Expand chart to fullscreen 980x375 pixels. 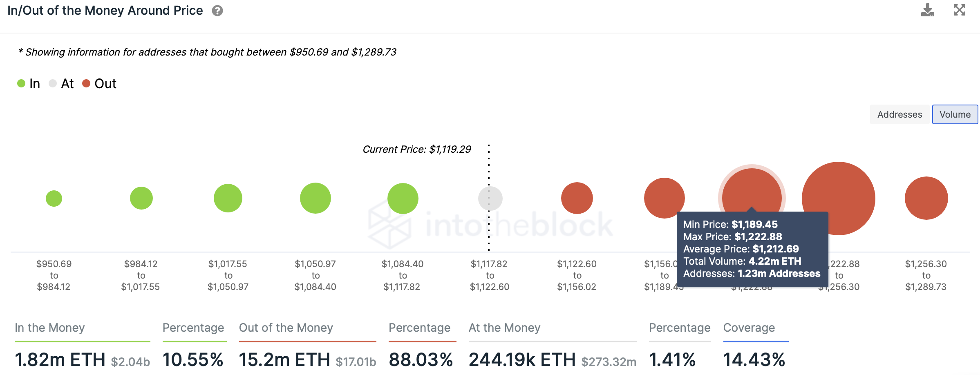[959, 10]
